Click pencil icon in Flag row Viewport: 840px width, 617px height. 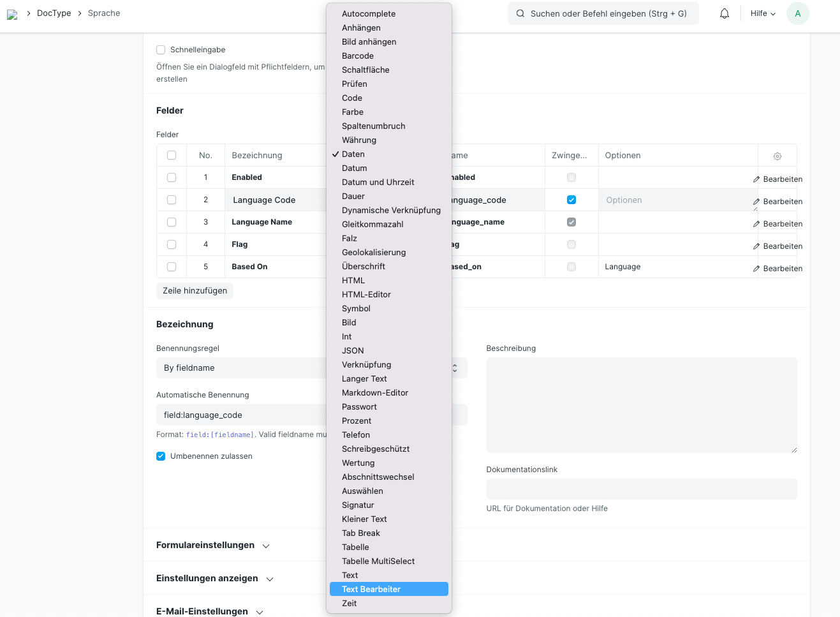pyautogui.click(x=756, y=246)
